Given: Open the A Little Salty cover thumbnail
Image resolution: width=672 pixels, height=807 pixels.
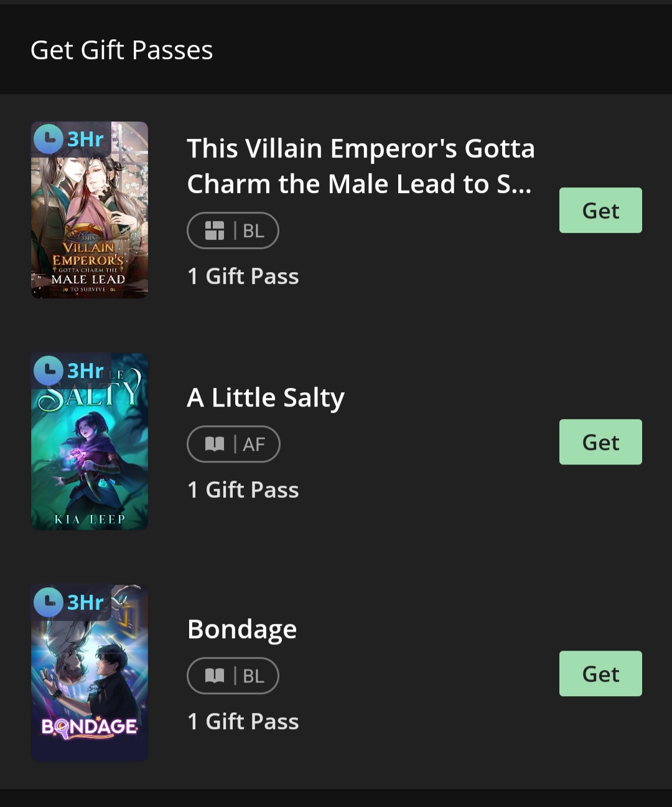Looking at the screenshot, I should tap(90, 441).
